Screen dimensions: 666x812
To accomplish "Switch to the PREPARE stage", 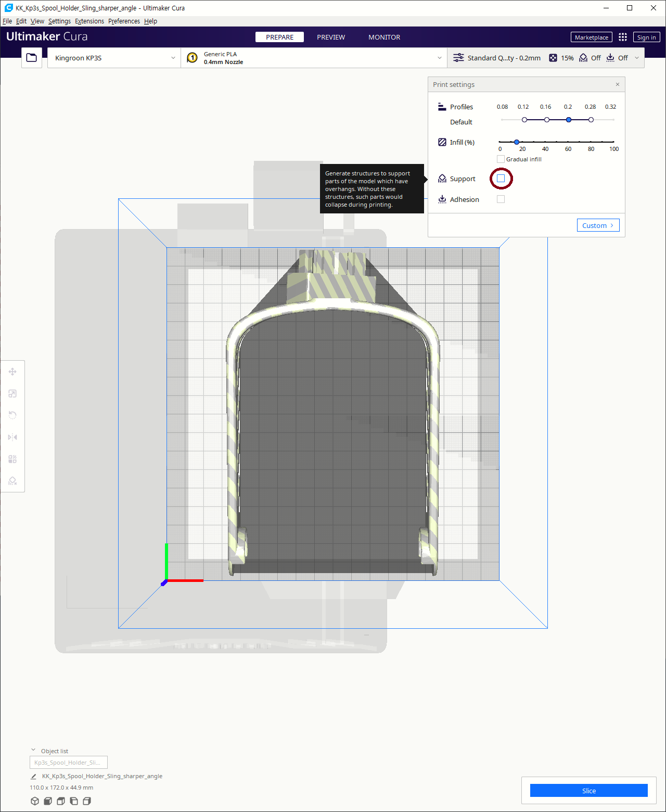I will [x=279, y=37].
